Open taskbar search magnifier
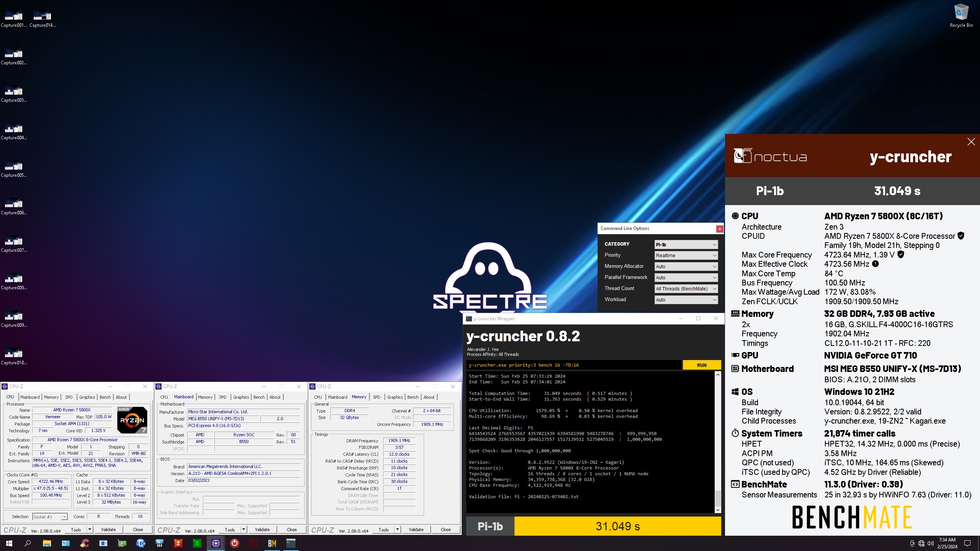This screenshot has height=551, width=980. pyautogui.click(x=28, y=543)
